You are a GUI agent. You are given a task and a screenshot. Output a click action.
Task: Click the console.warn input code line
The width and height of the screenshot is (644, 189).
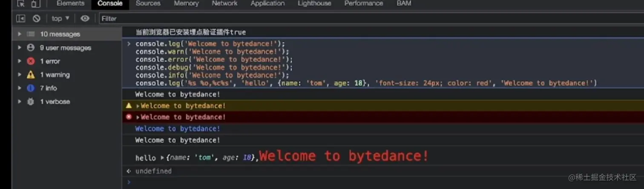pyautogui.click(x=213, y=52)
